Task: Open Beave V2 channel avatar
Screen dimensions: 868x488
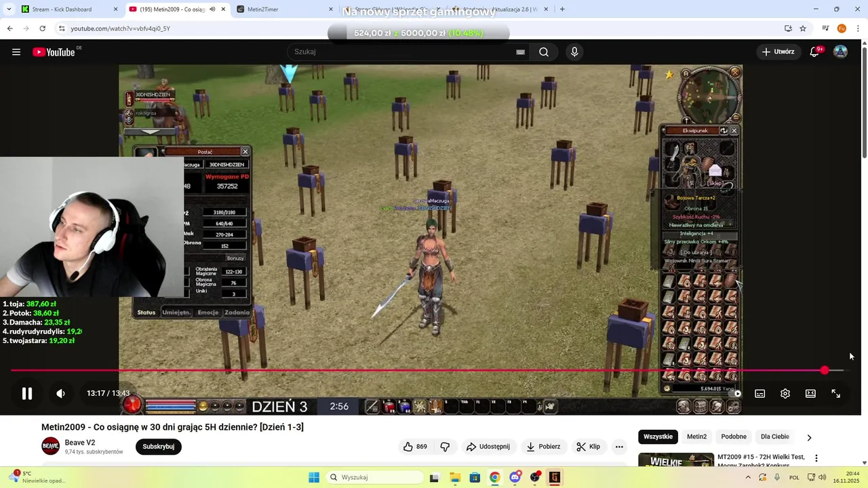Action: (51, 446)
